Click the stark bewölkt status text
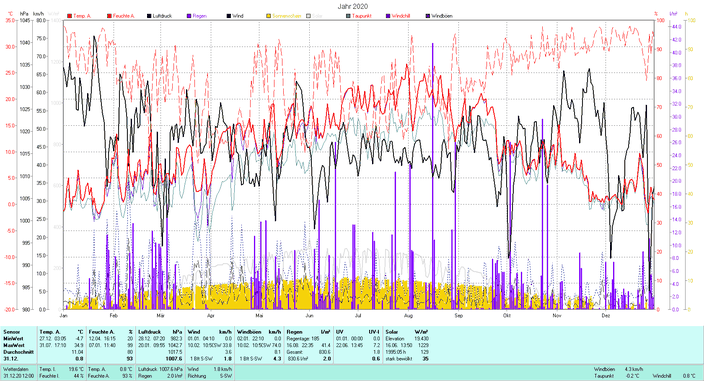The image size is (704, 381). pyautogui.click(x=398, y=359)
